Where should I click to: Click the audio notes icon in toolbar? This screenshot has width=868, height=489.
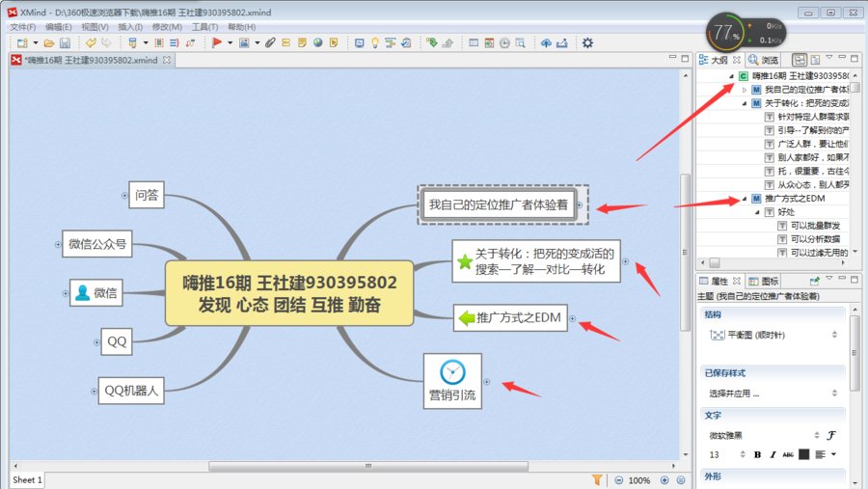[334, 42]
